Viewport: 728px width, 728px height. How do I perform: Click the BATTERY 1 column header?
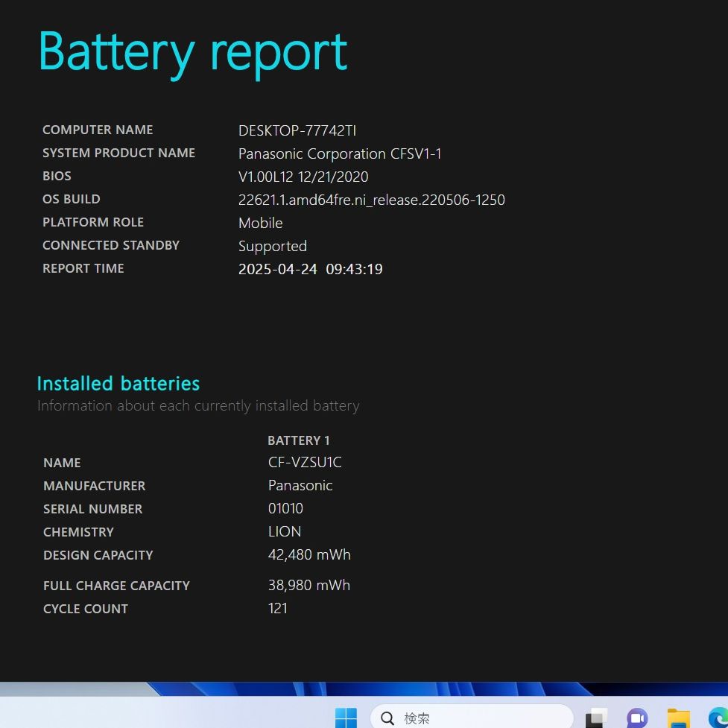[299, 440]
